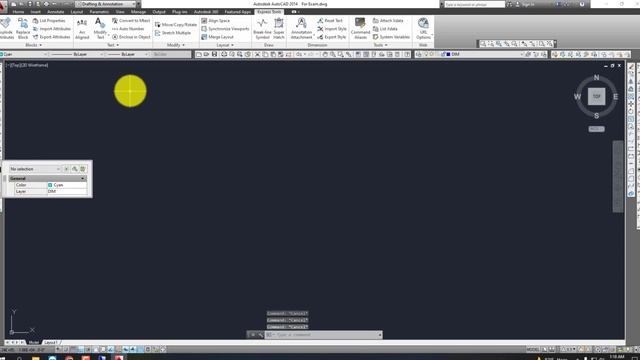Expand the Layout panel
640x360 pixels.
[x=225, y=45]
